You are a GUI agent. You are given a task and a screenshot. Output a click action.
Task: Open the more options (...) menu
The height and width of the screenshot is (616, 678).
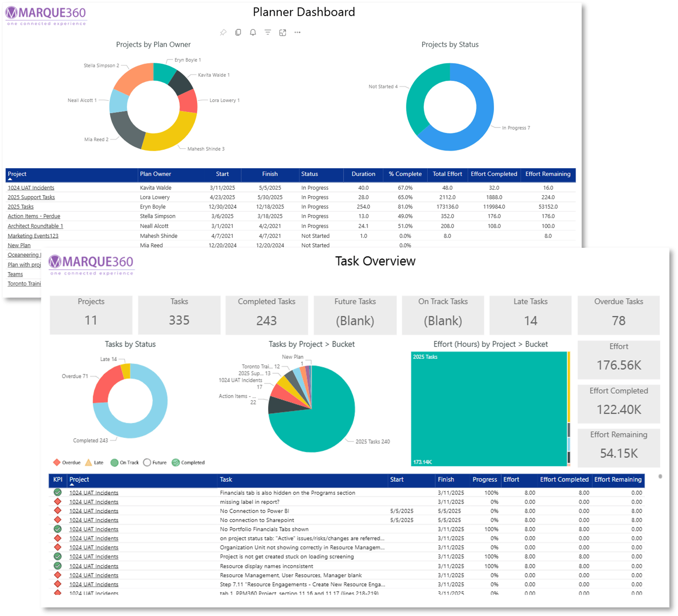[x=298, y=32]
